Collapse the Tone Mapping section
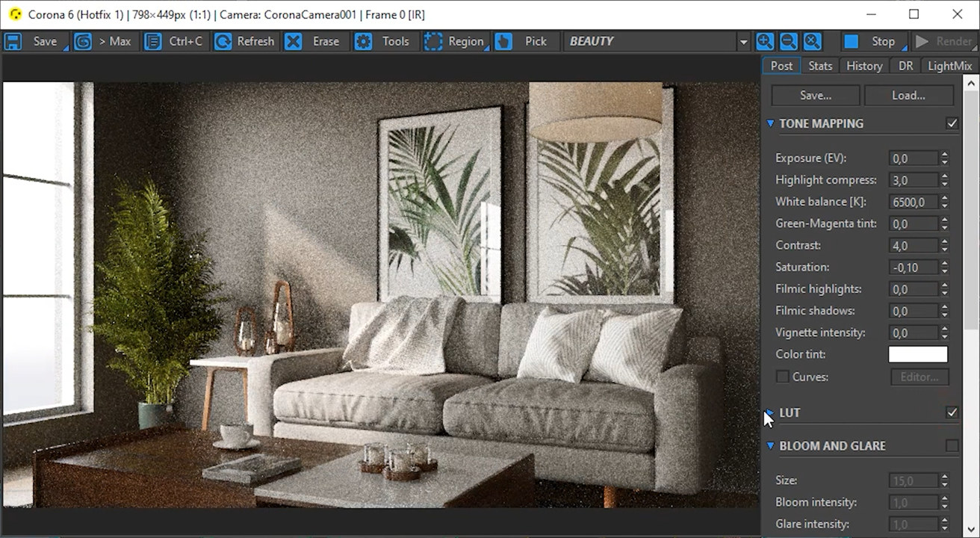980x538 pixels. coord(770,123)
